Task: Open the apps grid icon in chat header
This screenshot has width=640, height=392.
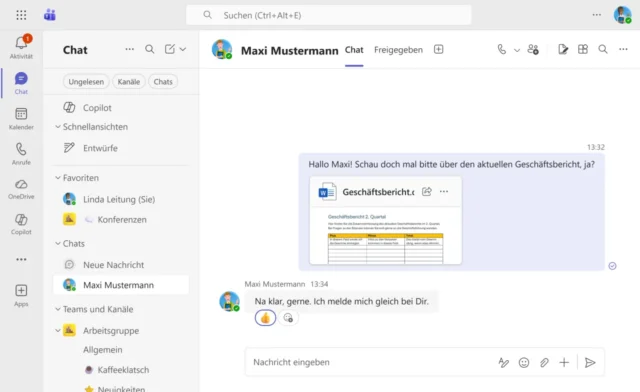Action: pos(583,49)
